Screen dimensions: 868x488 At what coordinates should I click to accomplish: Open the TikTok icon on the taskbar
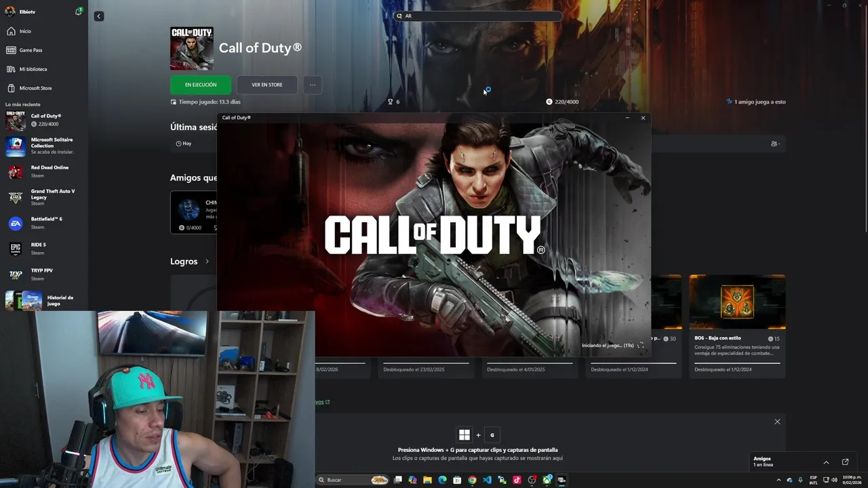pyautogui.click(x=517, y=480)
